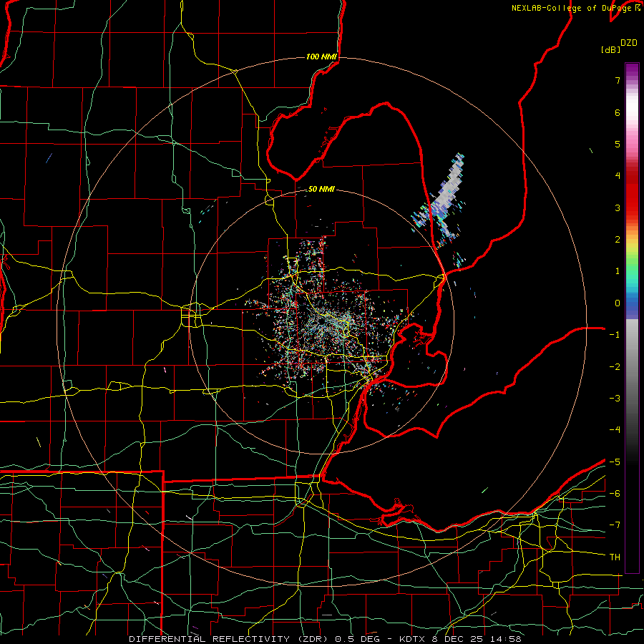The width and height of the screenshot is (644, 644).
Task: Click the Differential Reflectivity product caption
Action: pyautogui.click(x=325, y=639)
